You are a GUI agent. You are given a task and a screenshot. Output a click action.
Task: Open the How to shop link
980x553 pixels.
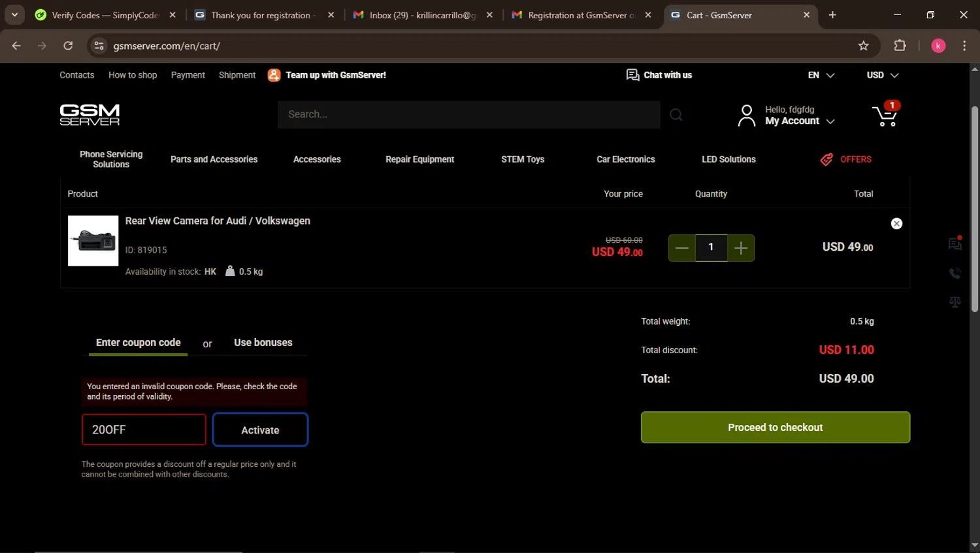click(x=133, y=75)
